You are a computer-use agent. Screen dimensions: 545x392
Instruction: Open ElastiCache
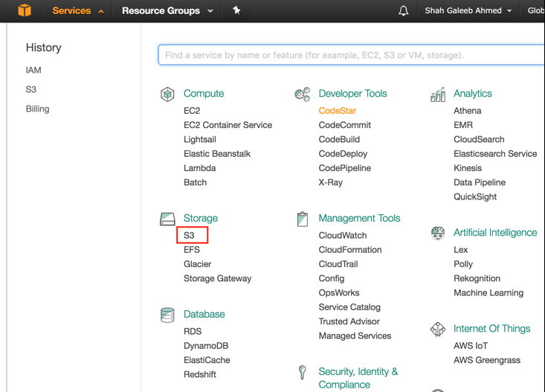coord(207,360)
